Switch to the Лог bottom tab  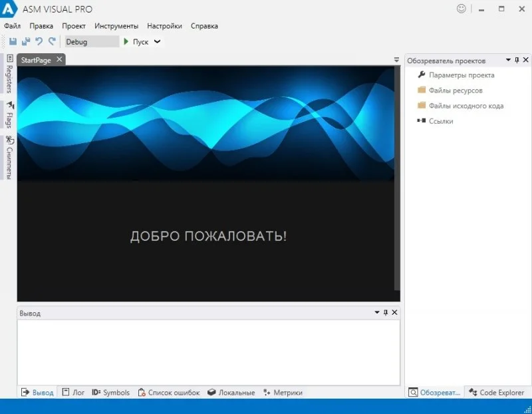[73, 392]
